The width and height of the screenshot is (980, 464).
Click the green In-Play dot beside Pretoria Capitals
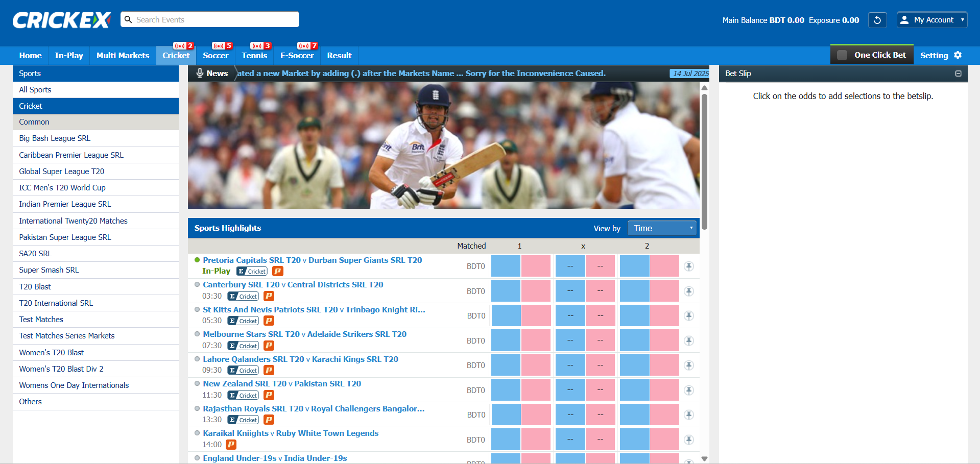(197, 260)
